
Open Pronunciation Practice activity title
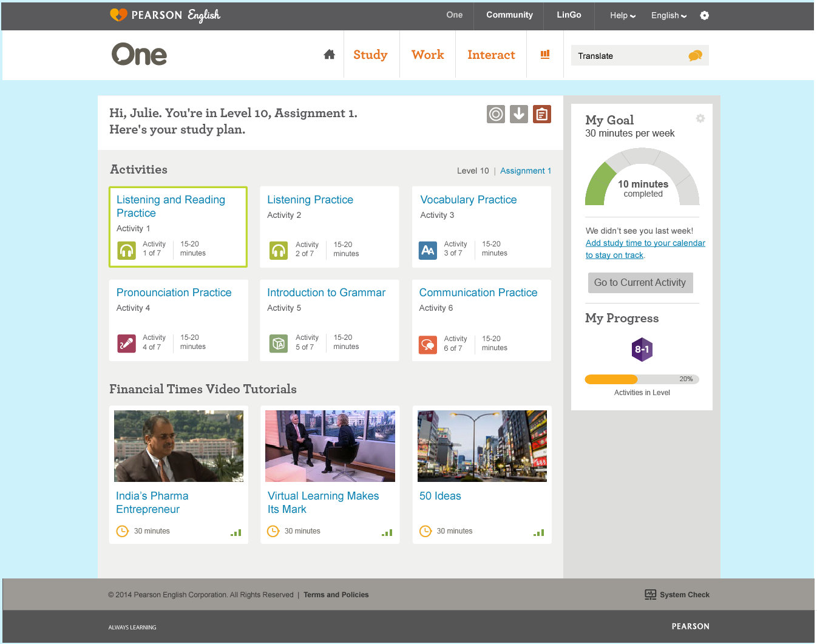click(174, 293)
